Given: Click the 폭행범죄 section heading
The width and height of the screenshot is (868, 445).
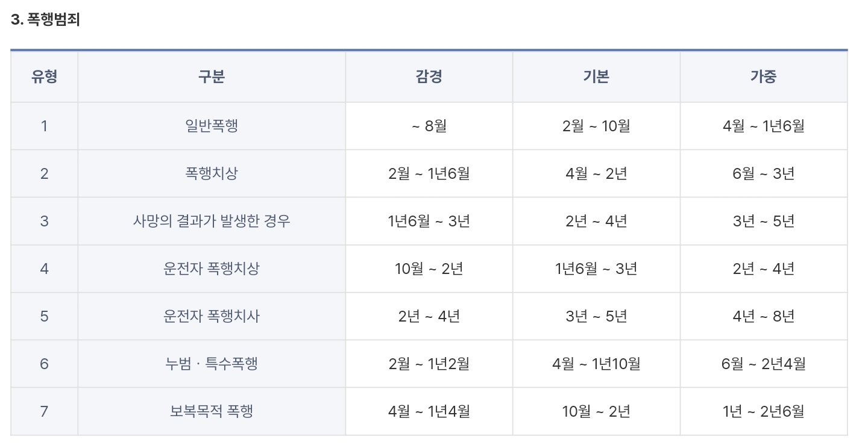Looking at the screenshot, I should 45,20.
